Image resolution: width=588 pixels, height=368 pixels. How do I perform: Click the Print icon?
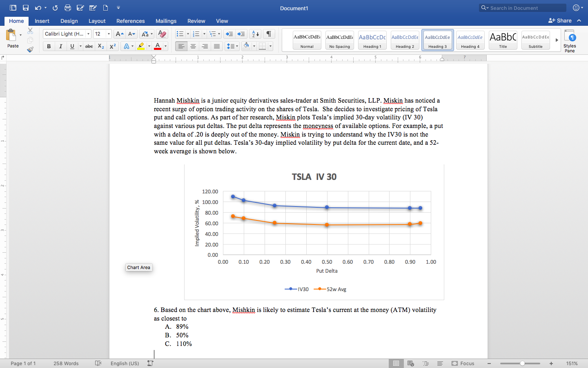pyautogui.click(x=68, y=8)
